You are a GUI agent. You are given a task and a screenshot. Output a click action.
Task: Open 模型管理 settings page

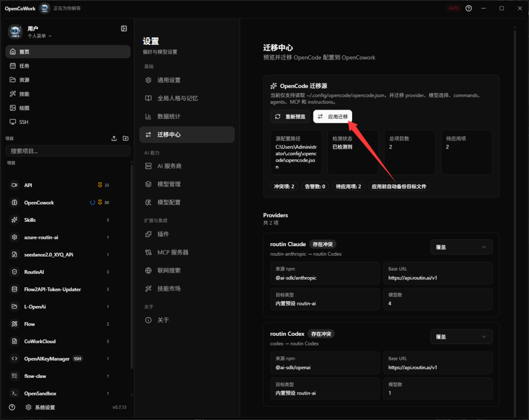pos(187,185)
